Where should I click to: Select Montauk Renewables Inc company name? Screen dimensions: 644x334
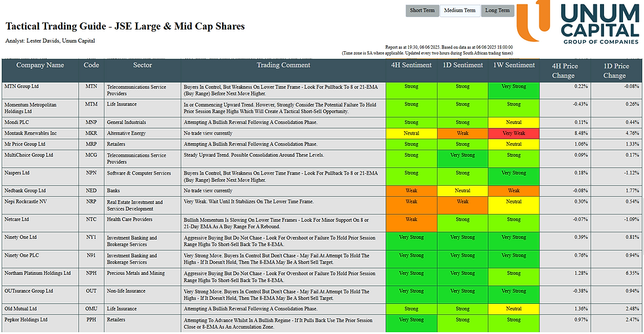(x=30, y=133)
